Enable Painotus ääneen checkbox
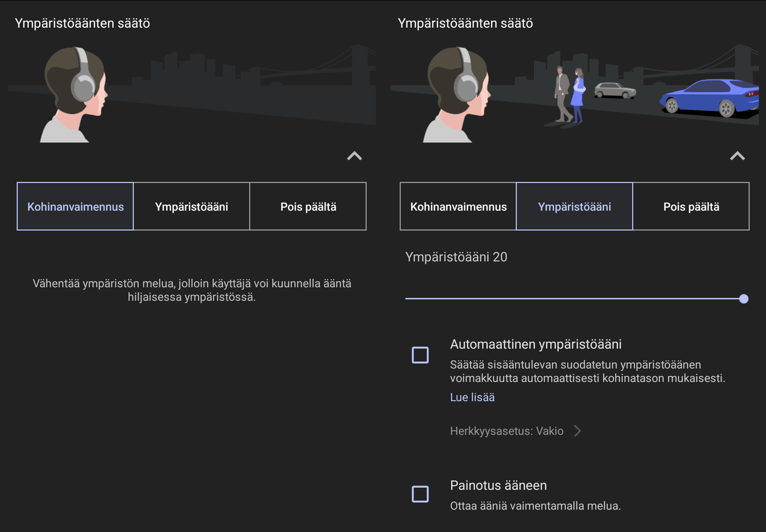This screenshot has width=766, height=532. click(420, 494)
